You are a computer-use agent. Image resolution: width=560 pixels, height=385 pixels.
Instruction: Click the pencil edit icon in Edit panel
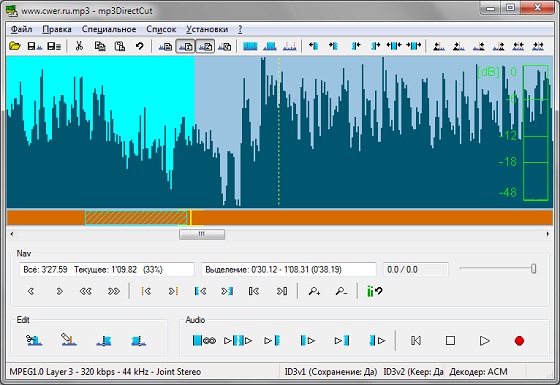pyautogui.click(x=69, y=340)
